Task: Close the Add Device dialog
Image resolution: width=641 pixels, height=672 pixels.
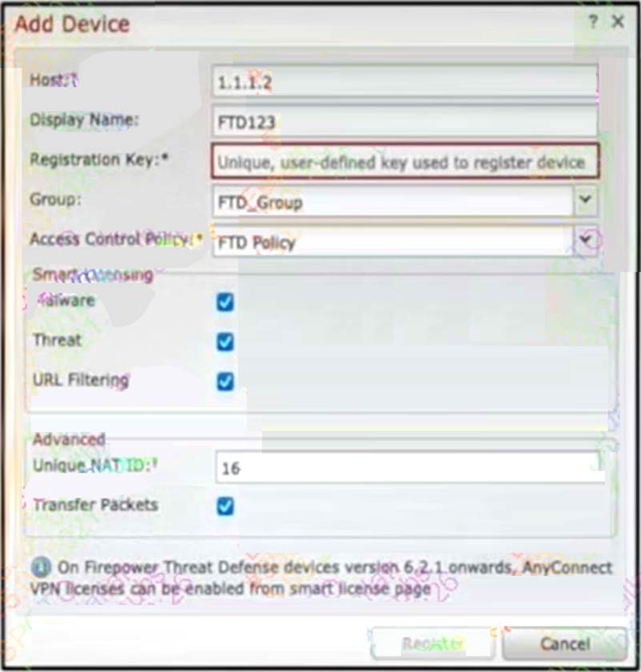Action: click(618, 22)
